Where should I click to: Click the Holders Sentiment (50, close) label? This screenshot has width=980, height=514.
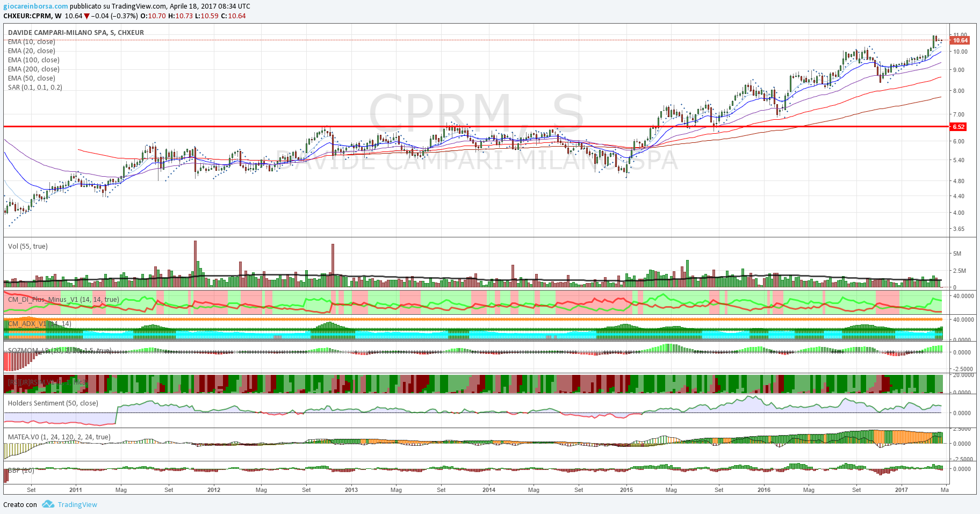tap(53, 403)
